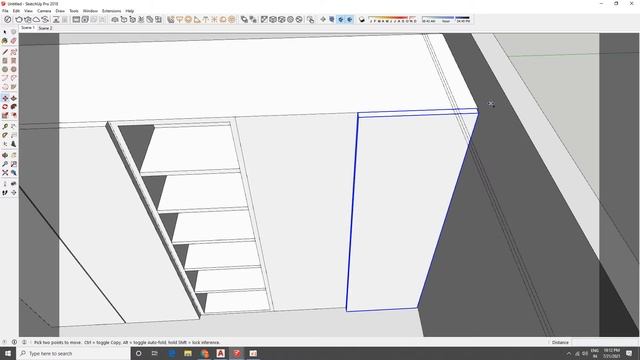Screen dimensions: 640x360
Task: Select the Polygon tool
Action: pyautogui.click(x=13, y=69)
